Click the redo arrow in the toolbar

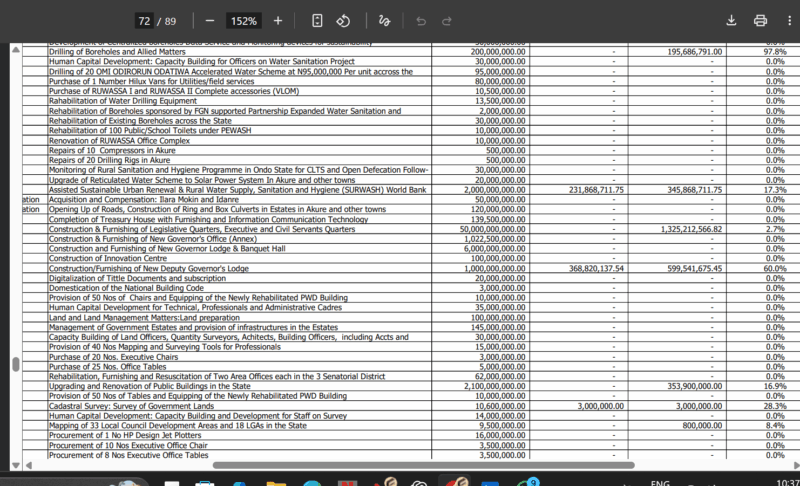(x=447, y=20)
